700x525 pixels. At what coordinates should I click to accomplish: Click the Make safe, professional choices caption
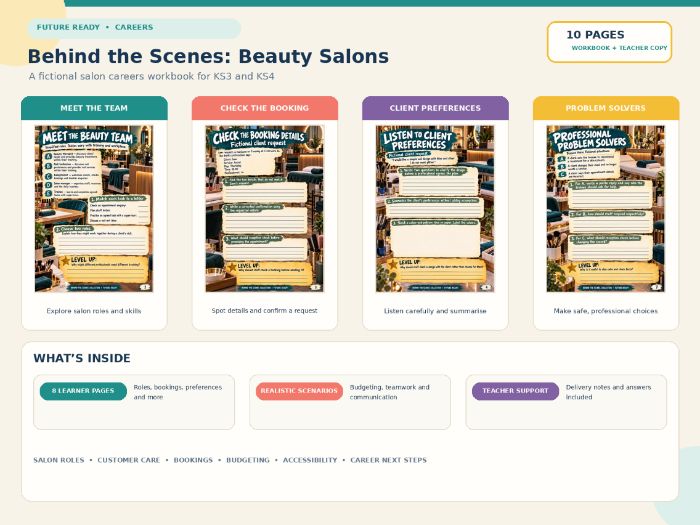pos(606,311)
